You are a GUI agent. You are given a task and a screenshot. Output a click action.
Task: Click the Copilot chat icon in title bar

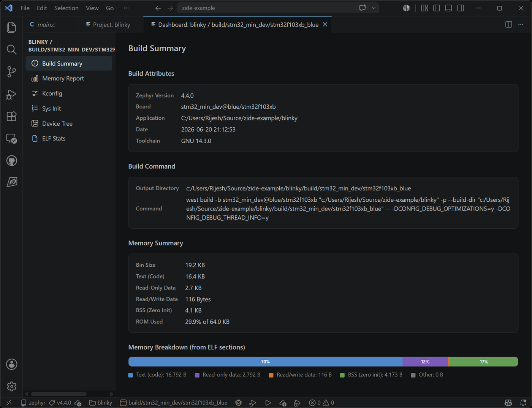(363, 8)
